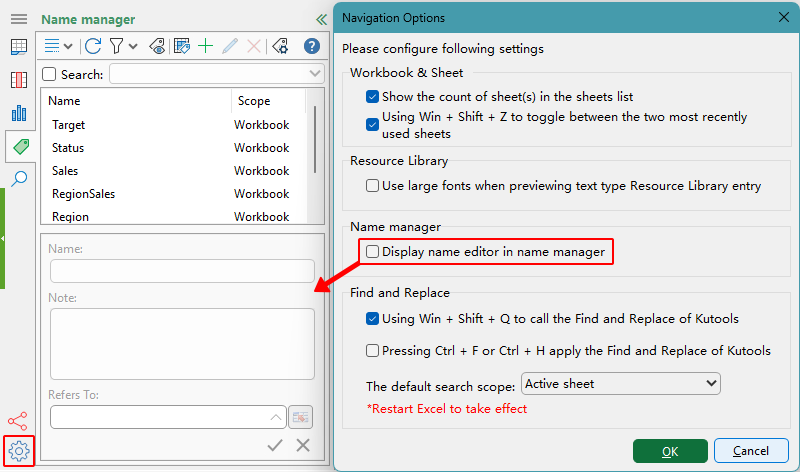Click the create names from selection icon

[182, 46]
